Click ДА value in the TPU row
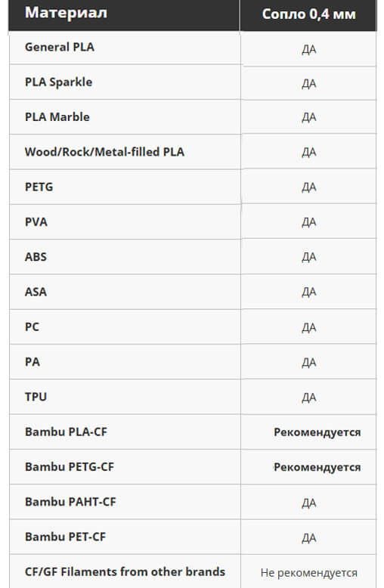Viewport: 384px width, 588px height. pos(308,397)
